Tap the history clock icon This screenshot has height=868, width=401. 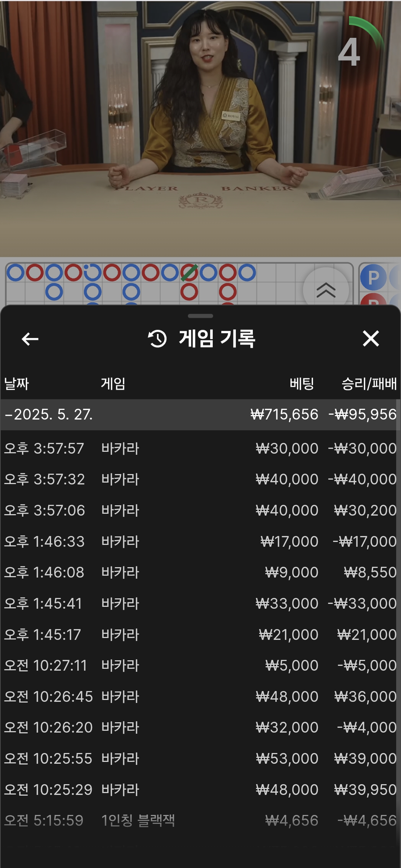point(157,339)
